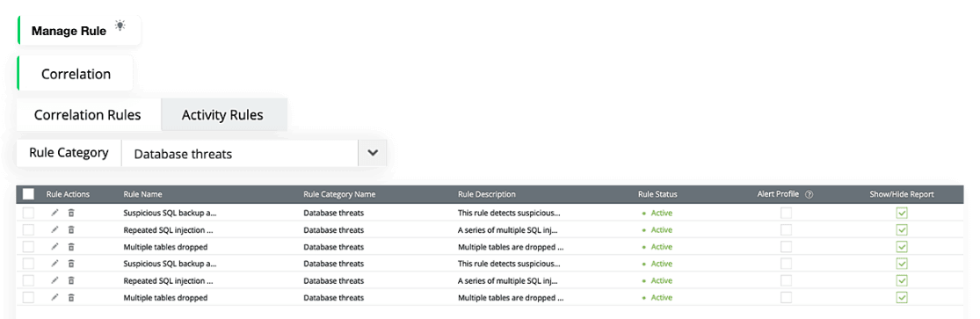Click the Rule Status column header
Image resolution: width=980 pixels, height=319 pixels.
[x=657, y=194]
